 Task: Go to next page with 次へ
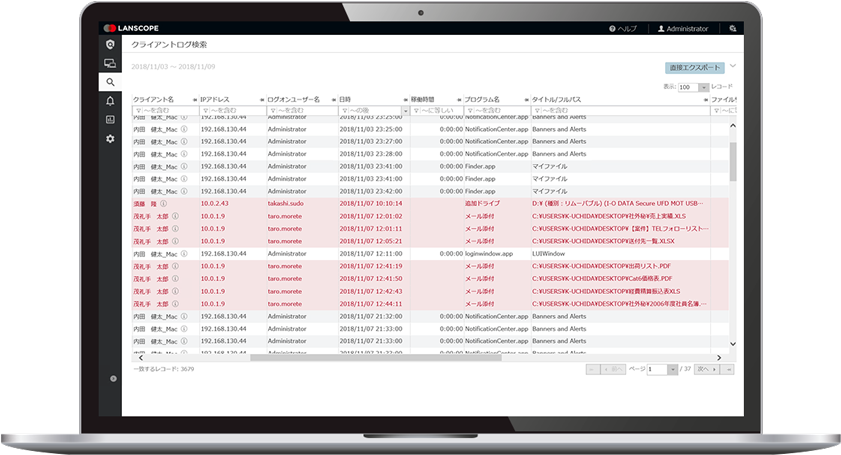pos(706,370)
